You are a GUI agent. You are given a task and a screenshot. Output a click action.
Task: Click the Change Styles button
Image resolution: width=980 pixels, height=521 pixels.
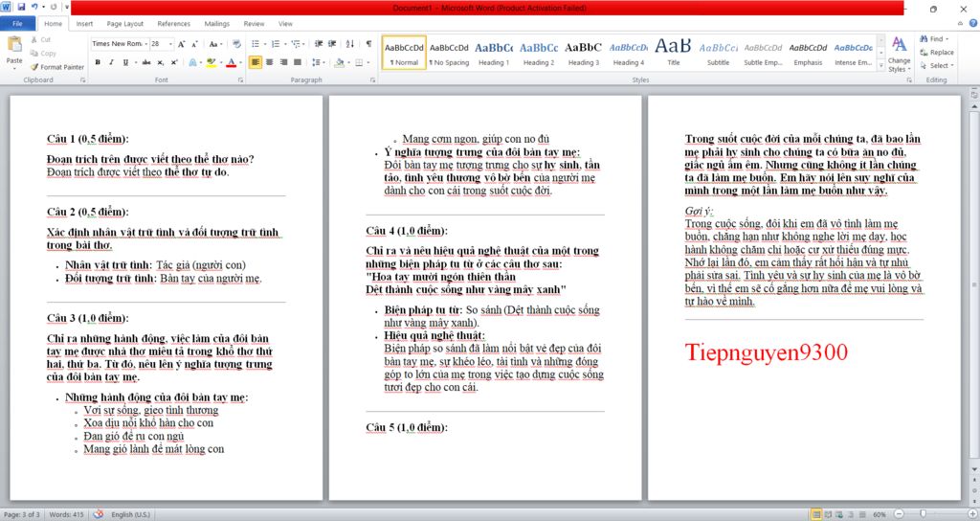coord(899,55)
